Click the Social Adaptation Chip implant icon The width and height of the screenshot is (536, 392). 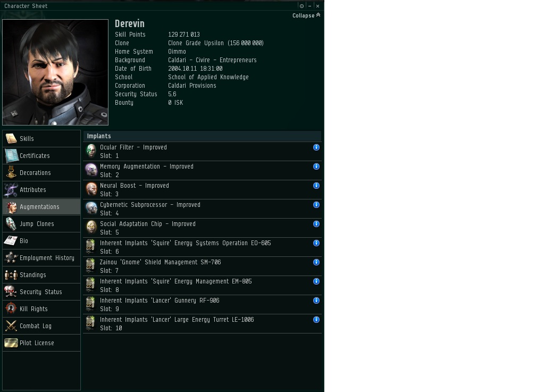pos(91,228)
